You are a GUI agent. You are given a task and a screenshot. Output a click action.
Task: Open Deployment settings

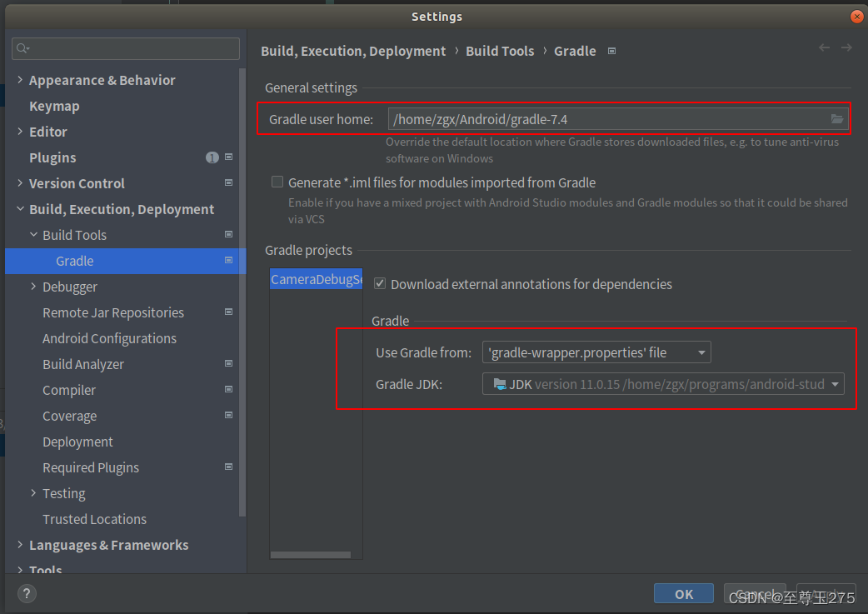77,442
